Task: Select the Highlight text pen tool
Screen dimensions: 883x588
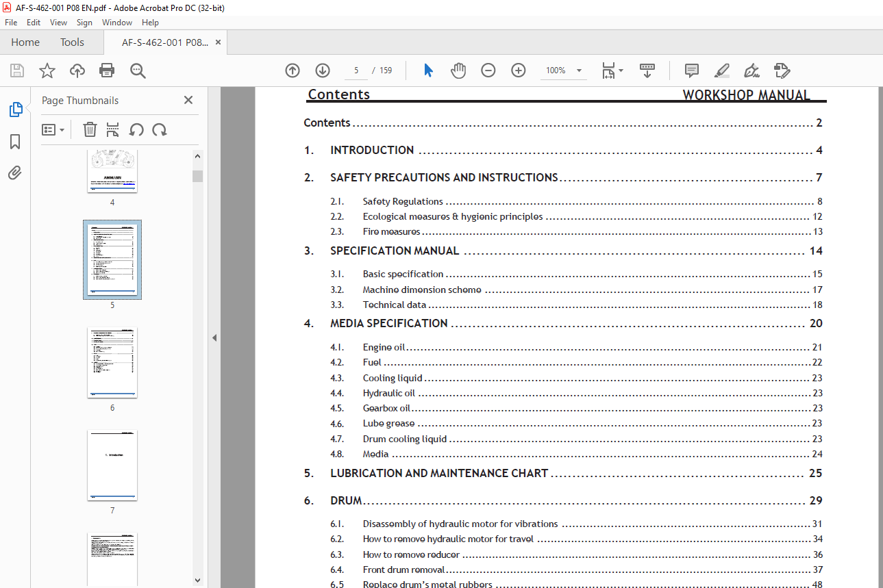Action: coord(722,71)
